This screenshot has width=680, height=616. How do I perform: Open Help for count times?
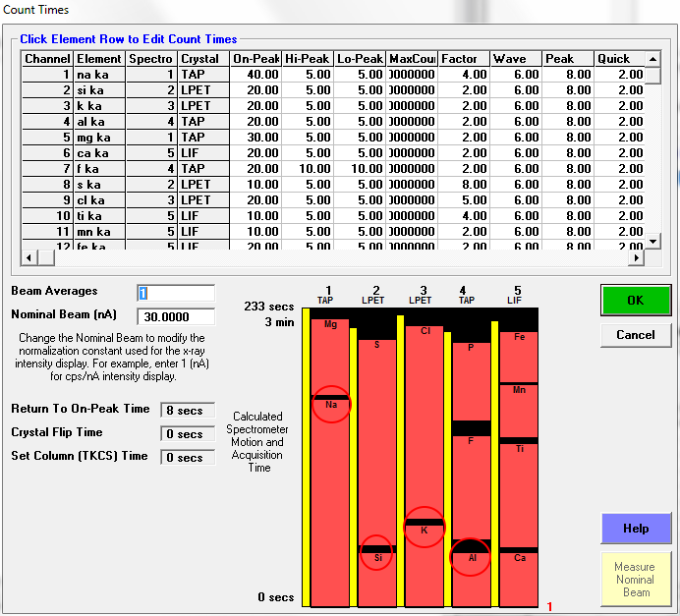pos(635,529)
